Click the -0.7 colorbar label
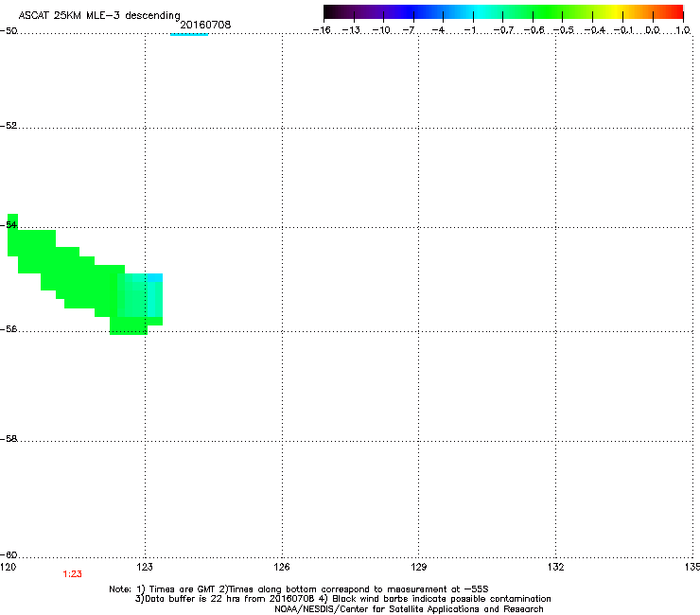The width and height of the screenshot is (700, 615). coord(503,30)
